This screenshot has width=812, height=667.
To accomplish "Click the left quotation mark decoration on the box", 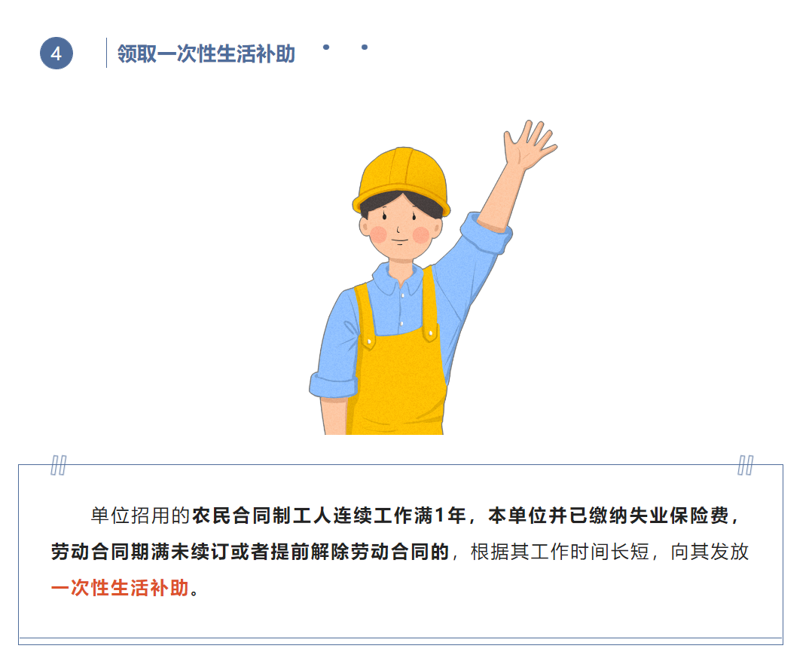I will [x=59, y=466].
